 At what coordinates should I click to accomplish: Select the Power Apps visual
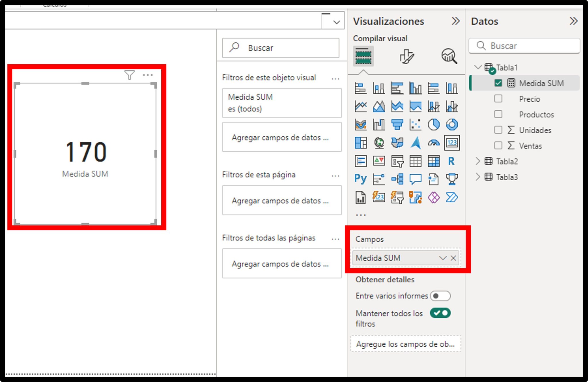click(x=434, y=198)
